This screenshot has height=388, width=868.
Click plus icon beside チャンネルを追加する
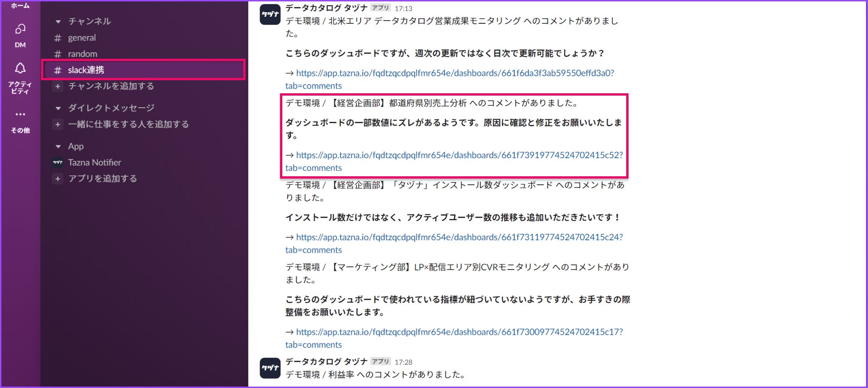[x=58, y=86]
